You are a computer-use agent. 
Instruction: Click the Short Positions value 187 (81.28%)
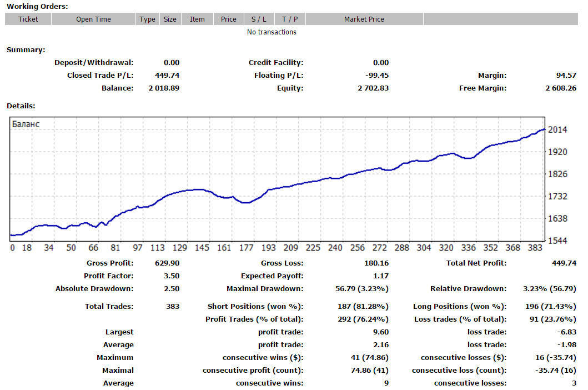[363, 306]
